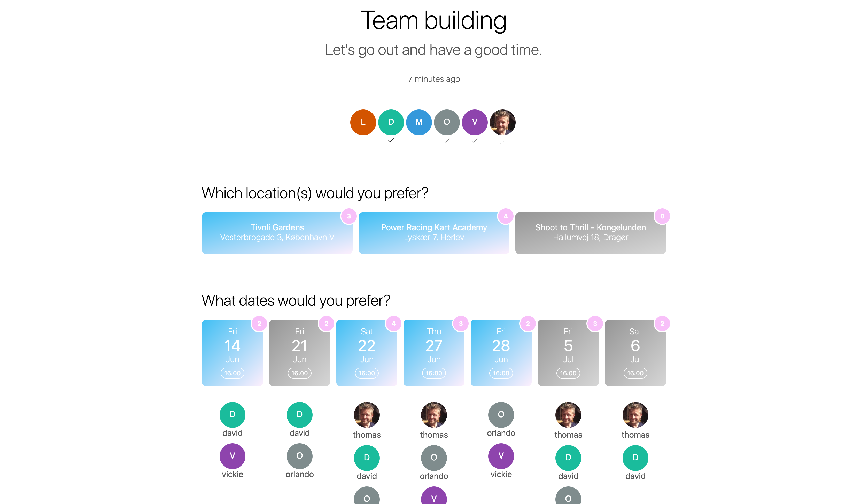Click the blue M participant avatar
868x504 pixels.
419,122
